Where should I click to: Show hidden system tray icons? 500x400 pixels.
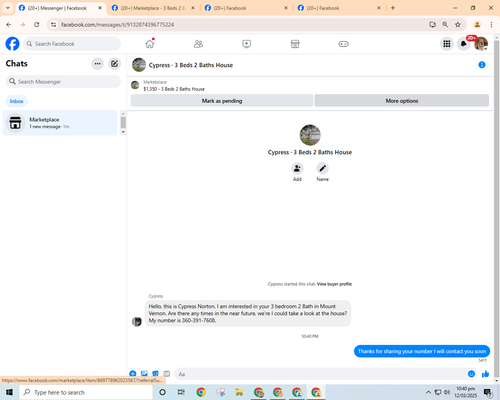428,392
